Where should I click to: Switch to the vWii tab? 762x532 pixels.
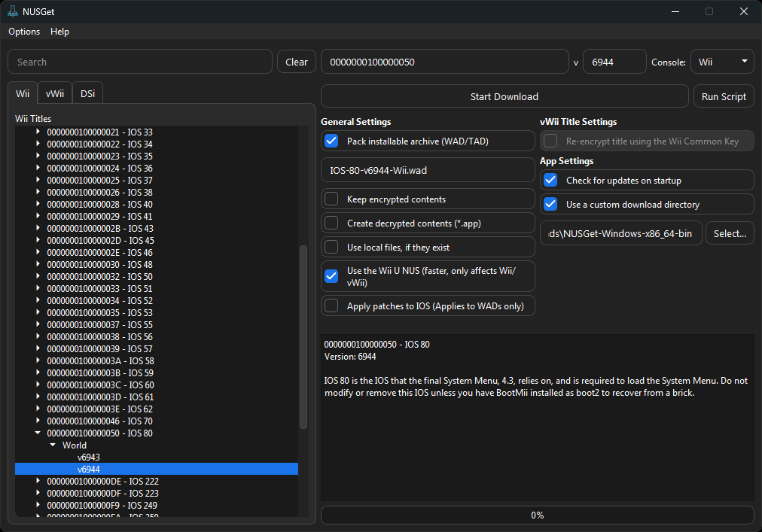(x=55, y=93)
